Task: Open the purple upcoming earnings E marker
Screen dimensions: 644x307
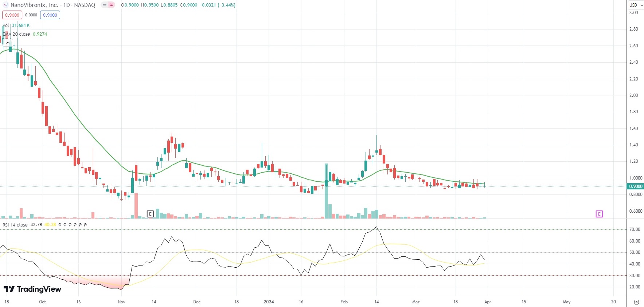Action: pos(599,214)
